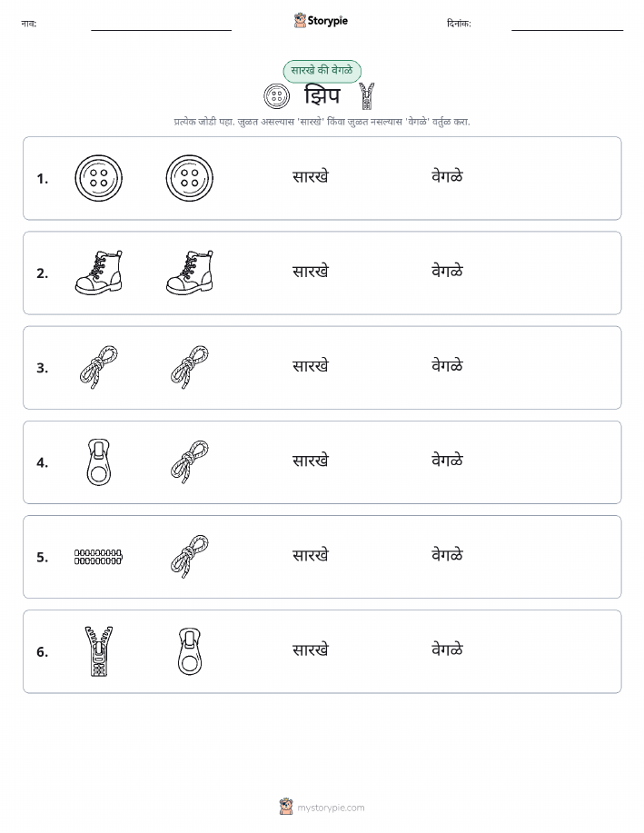
Task: Click the zipper pull image in row 6
Action: pos(190,651)
